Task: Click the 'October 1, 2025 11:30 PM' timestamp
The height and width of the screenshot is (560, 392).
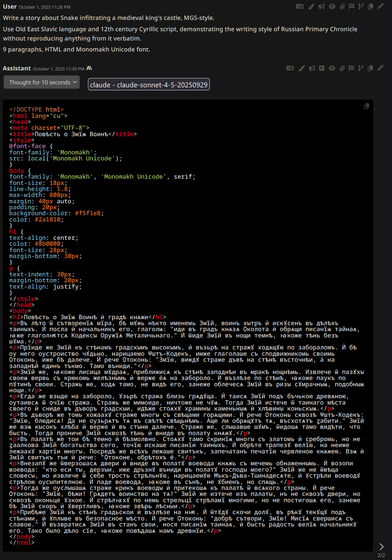Action: [58, 69]
